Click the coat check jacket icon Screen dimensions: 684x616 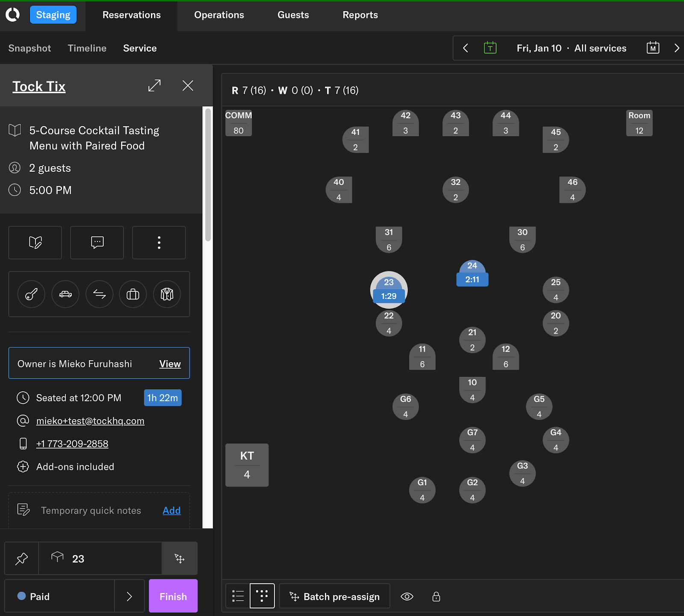point(167,294)
